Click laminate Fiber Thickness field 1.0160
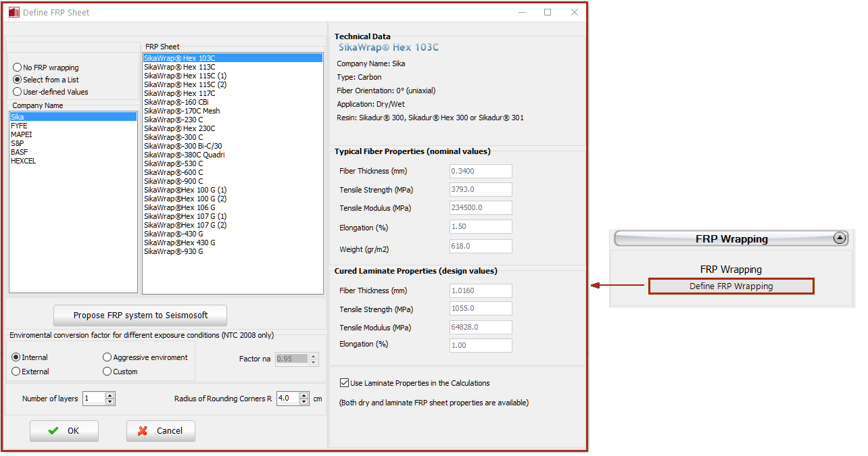Image resolution: width=868 pixels, height=456 pixels. tap(481, 290)
